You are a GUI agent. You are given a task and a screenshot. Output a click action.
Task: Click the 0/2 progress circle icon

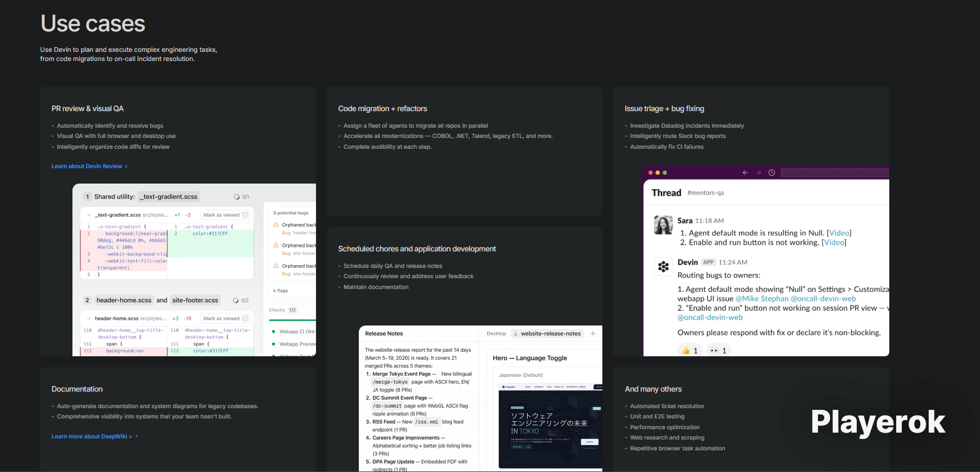236,300
